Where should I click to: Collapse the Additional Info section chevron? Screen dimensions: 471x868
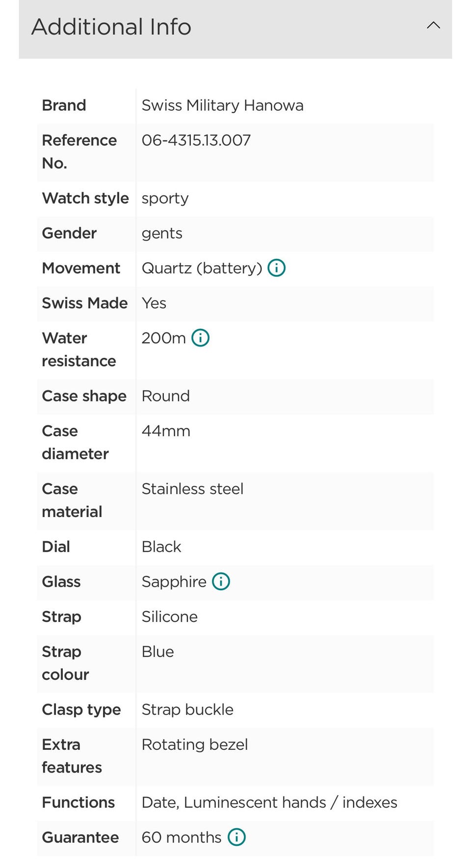433,25
